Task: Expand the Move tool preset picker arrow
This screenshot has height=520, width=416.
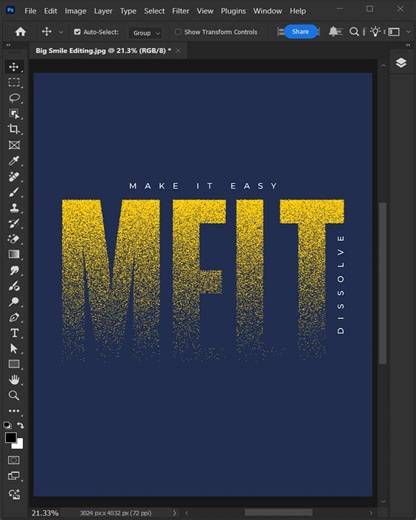Action: point(61,32)
